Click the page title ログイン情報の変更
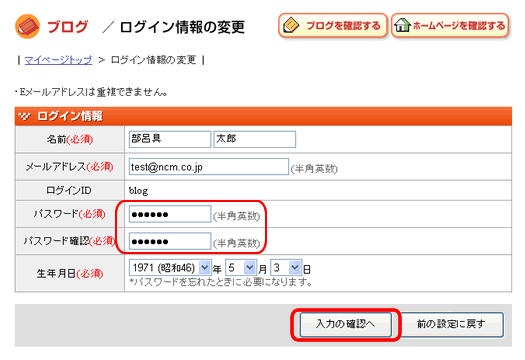 coord(182,27)
